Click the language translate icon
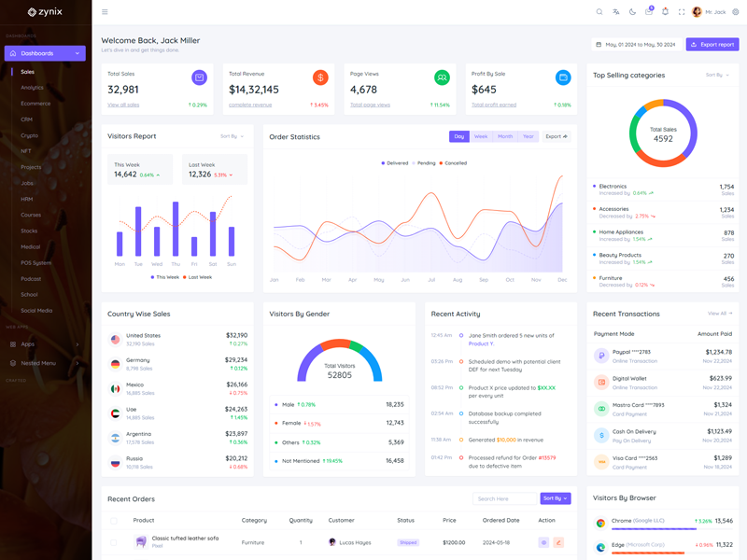 click(x=616, y=12)
